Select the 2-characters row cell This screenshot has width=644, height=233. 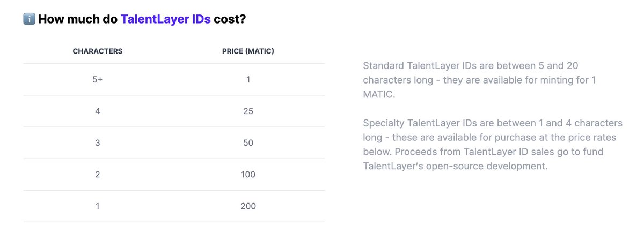click(98, 175)
